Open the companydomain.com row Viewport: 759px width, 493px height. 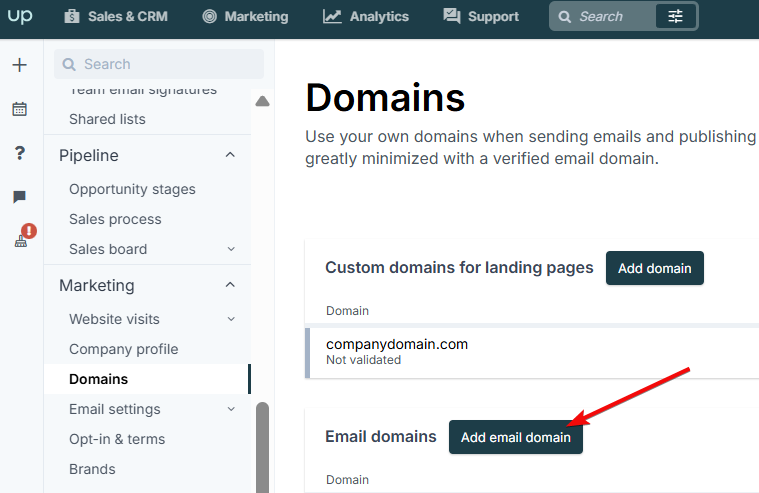[532, 353]
